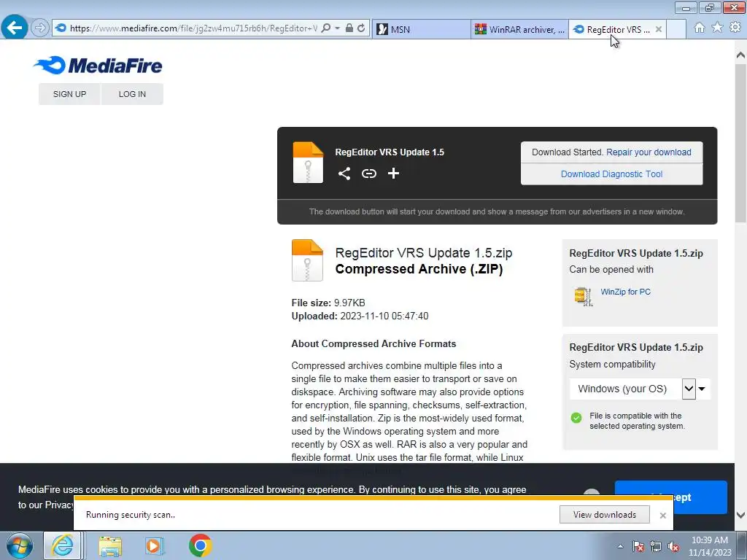Close the RegEditor VRS tab
The image size is (747, 560).
coord(659,29)
